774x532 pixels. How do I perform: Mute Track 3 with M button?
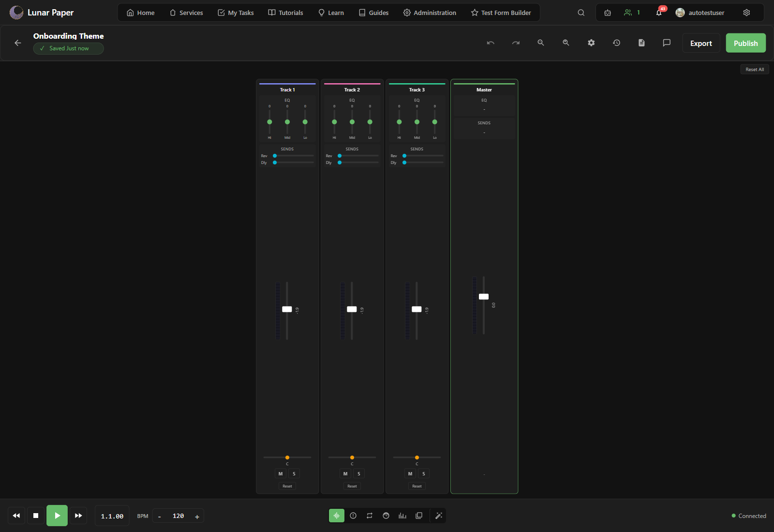(410, 473)
